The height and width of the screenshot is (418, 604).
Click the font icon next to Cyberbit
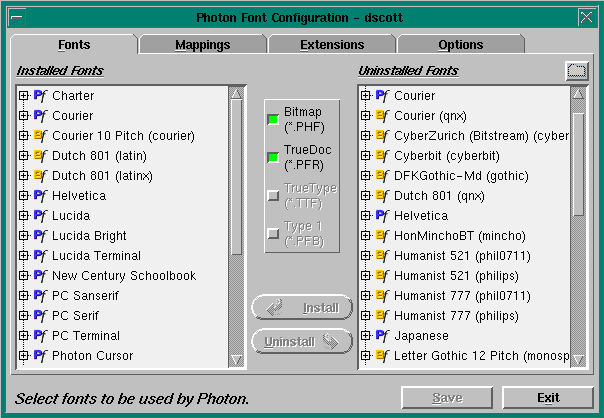[382, 156]
